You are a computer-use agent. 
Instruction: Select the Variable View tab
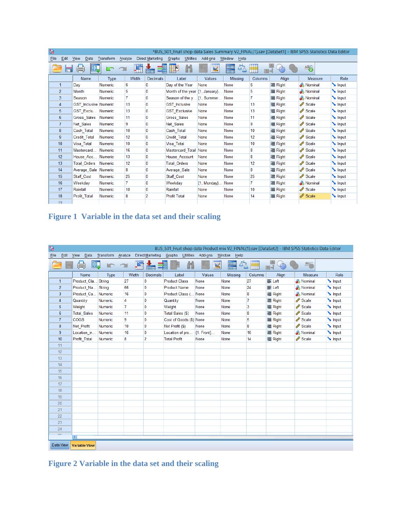tap(83, 445)
